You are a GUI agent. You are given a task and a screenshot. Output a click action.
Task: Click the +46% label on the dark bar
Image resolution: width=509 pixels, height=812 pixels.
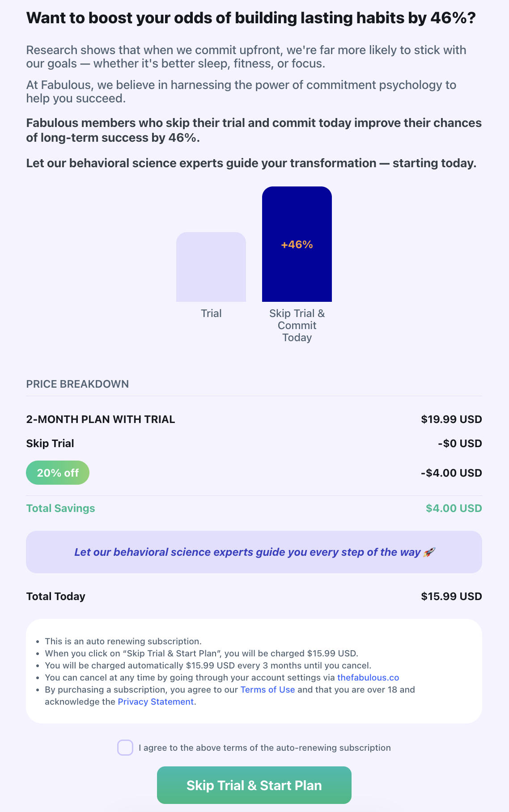[297, 245]
